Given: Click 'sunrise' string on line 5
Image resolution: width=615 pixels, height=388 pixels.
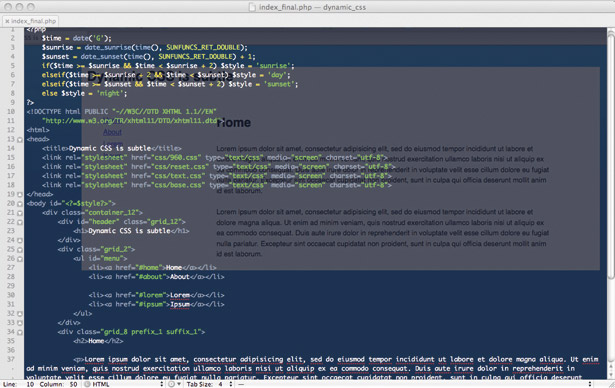Looking at the screenshot, I should click(x=273, y=66).
